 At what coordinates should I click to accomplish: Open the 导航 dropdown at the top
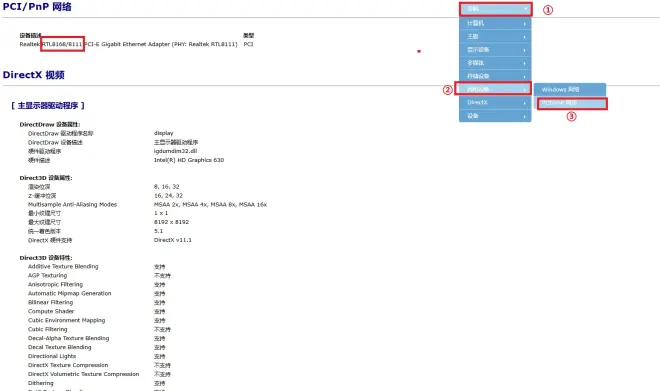point(495,9)
